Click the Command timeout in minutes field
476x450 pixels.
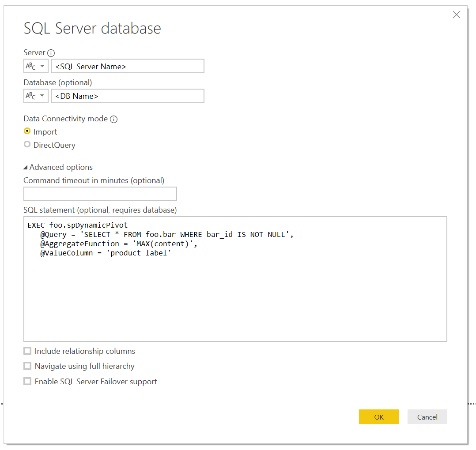point(100,194)
